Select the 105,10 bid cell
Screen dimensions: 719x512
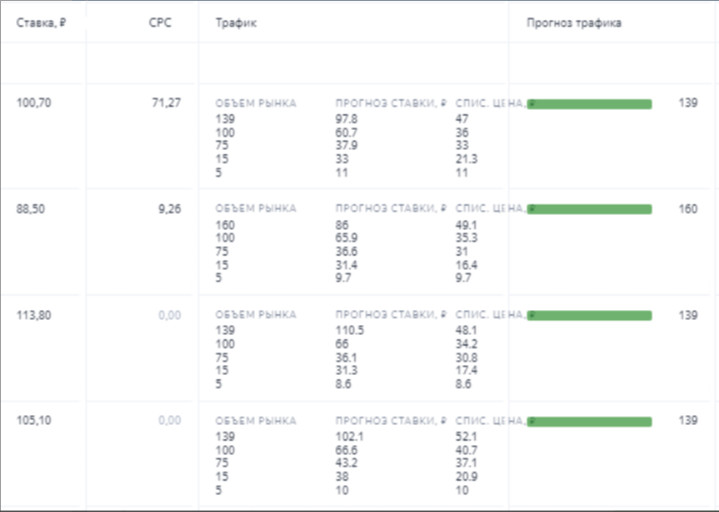(34, 421)
